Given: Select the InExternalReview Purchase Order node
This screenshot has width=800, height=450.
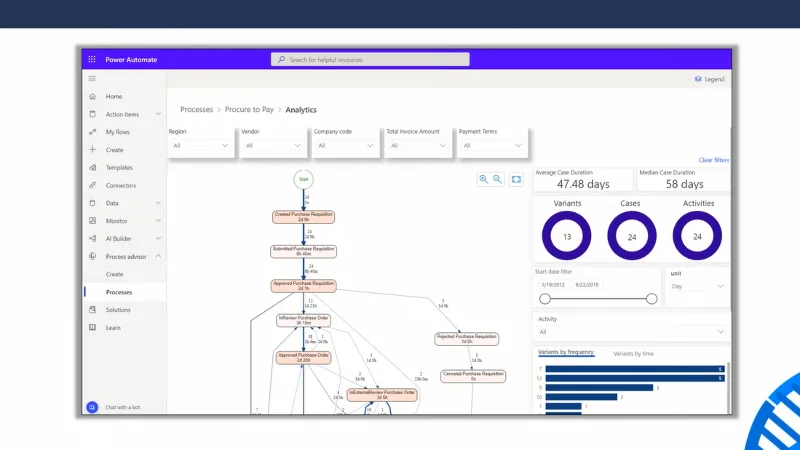Looking at the screenshot, I should 382,395.
